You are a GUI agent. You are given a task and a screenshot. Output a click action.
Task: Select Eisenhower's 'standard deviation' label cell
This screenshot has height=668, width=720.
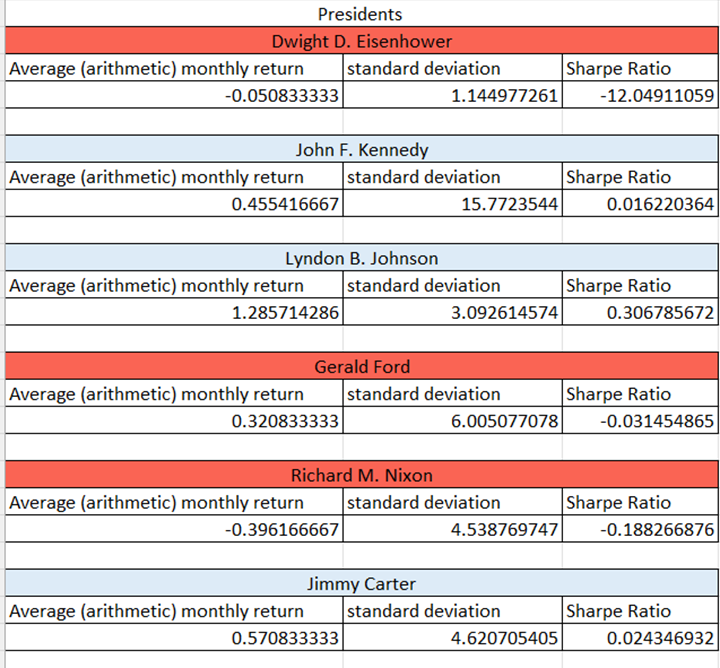(x=452, y=68)
